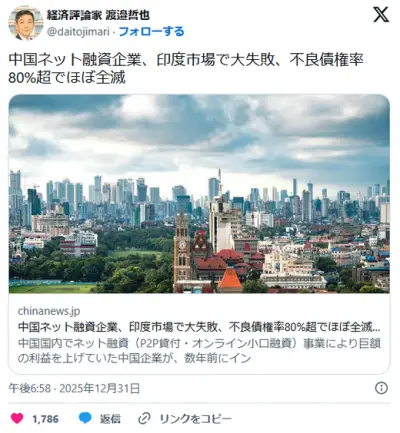
Task: Click the 午後6:58 2025年12月31日 timestamp
Action: [x=74, y=388]
